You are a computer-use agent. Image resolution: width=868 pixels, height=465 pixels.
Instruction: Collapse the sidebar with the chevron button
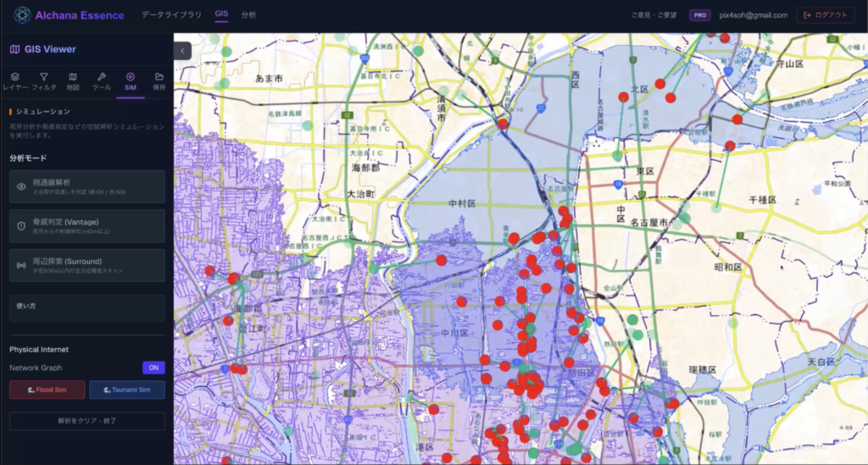click(184, 50)
